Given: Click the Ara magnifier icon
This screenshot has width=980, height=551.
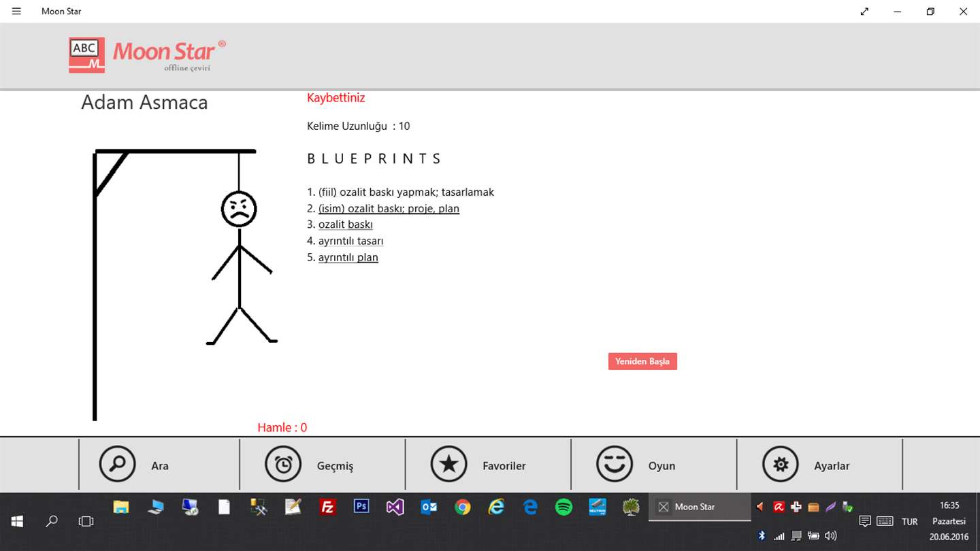Looking at the screenshot, I should [x=117, y=464].
